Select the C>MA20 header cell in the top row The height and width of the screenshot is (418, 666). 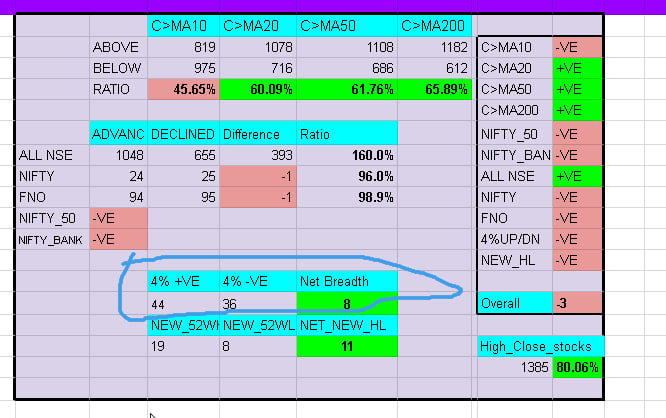258,26
